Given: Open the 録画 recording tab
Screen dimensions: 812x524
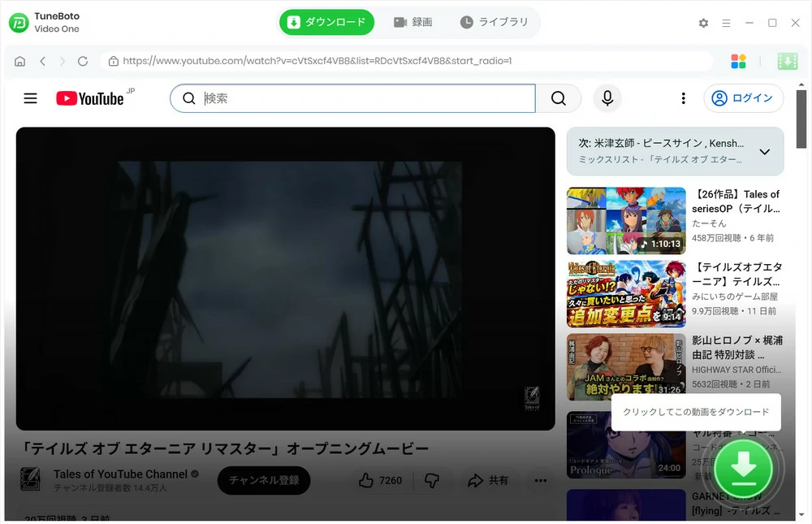Looking at the screenshot, I should pyautogui.click(x=412, y=22).
